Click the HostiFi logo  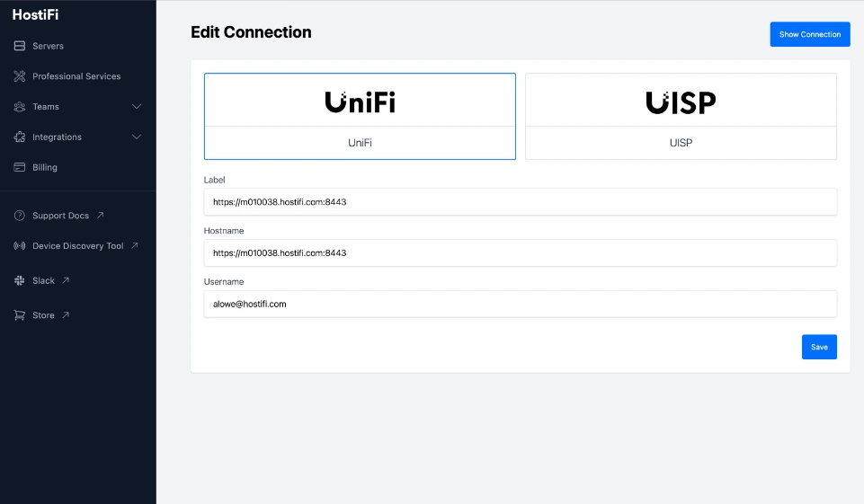pyautogui.click(x=35, y=15)
